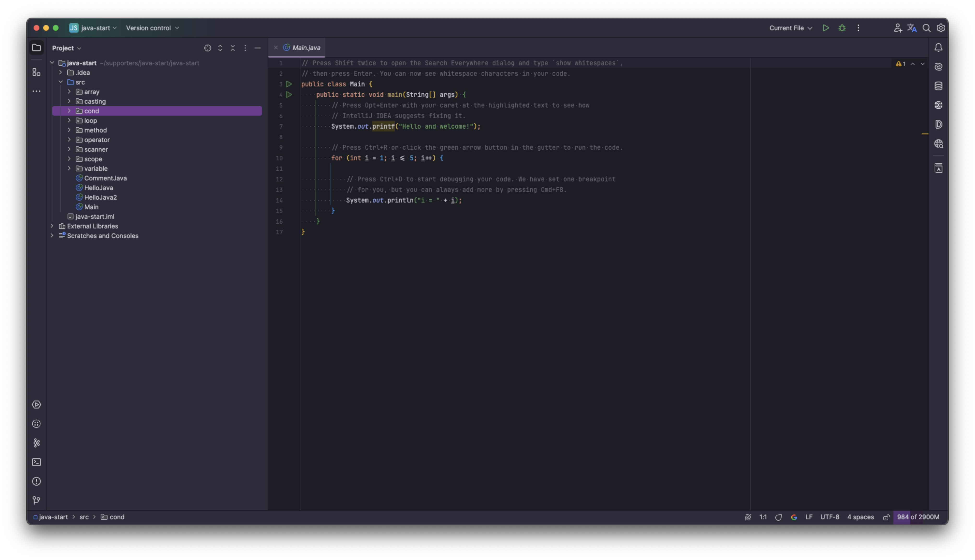
Task: Debug the current file with bug icon
Action: [842, 28]
